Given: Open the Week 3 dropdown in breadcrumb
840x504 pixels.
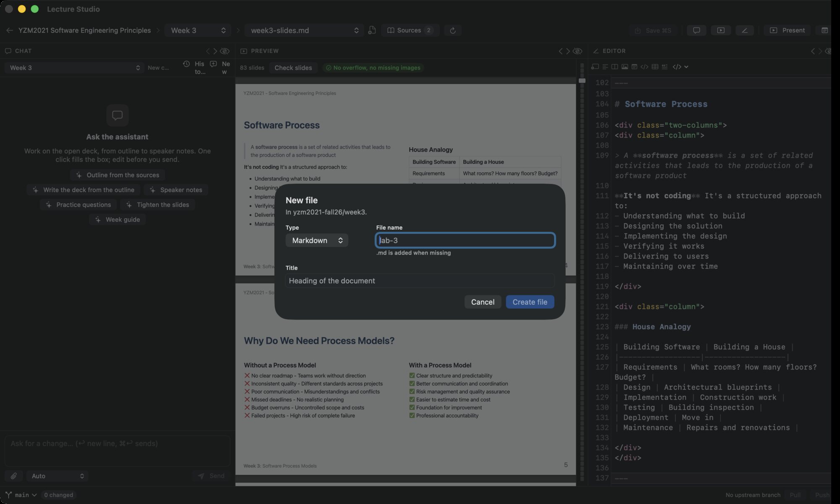Looking at the screenshot, I should [x=197, y=30].
